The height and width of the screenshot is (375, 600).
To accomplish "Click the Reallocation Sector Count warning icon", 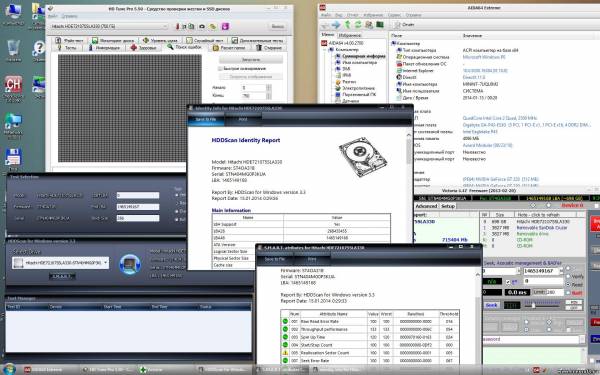I will (x=285, y=352).
